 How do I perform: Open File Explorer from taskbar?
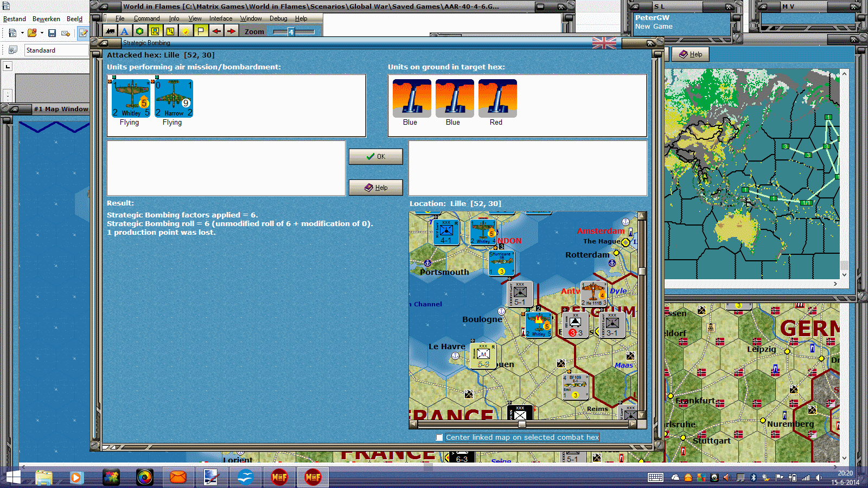click(43, 478)
